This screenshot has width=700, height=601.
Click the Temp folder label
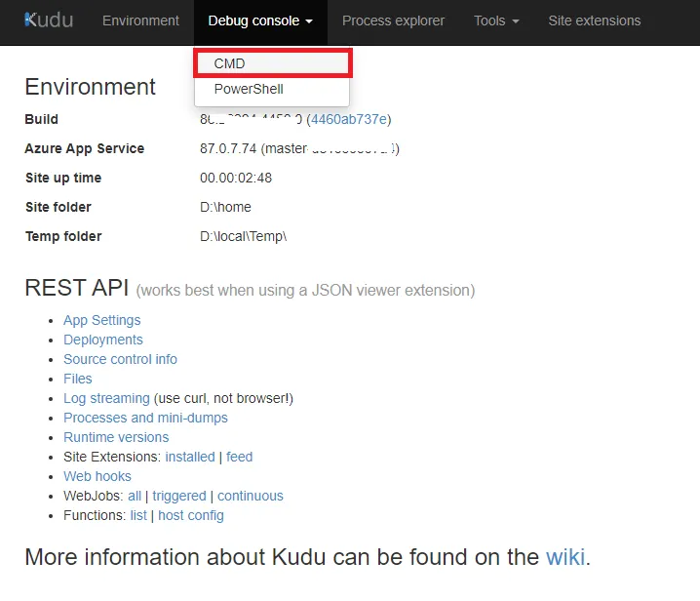63,236
